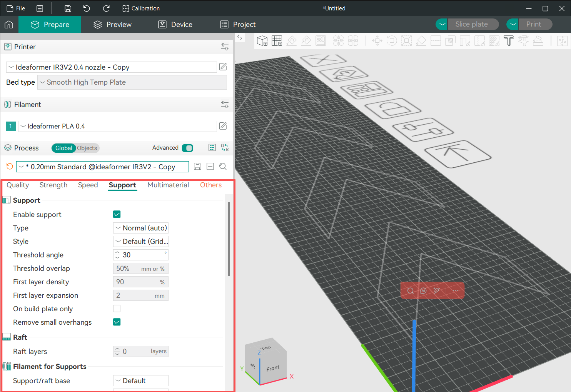Search process settings with magnifier icon
The height and width of the screenshot is (392, 571).
click(x=223, y=167)
